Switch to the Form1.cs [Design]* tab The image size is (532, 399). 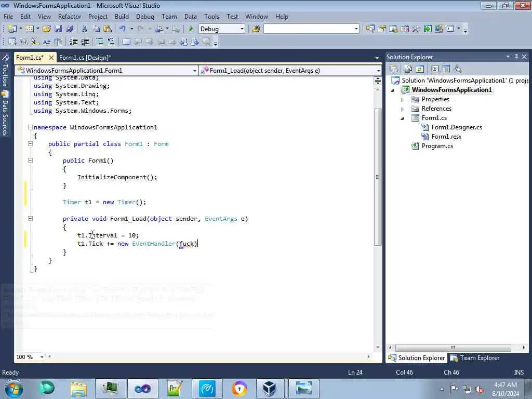click(x=85, y=57)
